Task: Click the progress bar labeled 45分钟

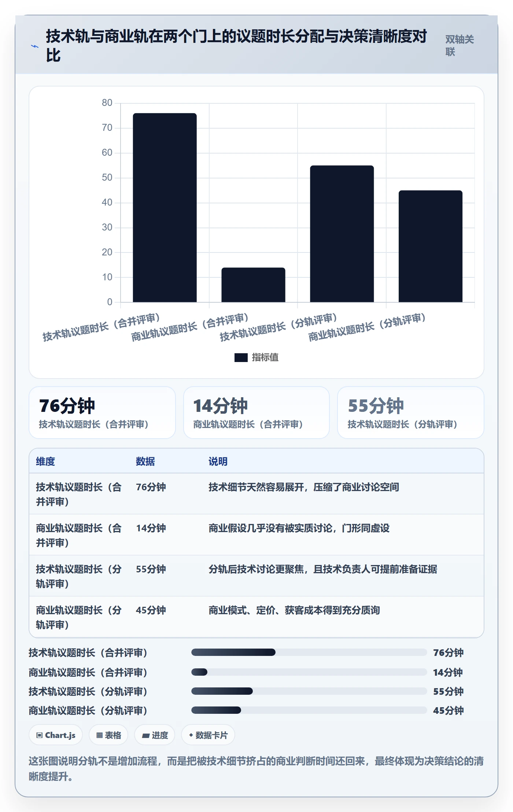Action: click(309, 710)
